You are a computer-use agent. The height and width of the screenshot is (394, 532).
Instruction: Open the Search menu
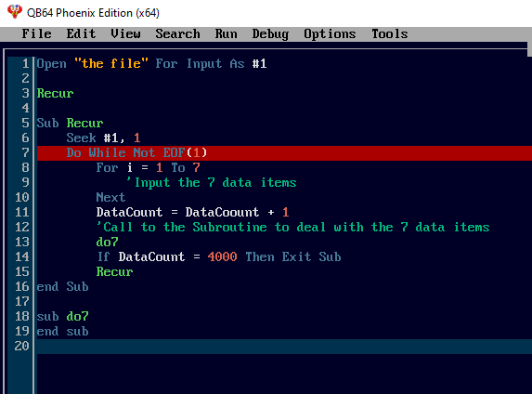click(x=177, y=34)
